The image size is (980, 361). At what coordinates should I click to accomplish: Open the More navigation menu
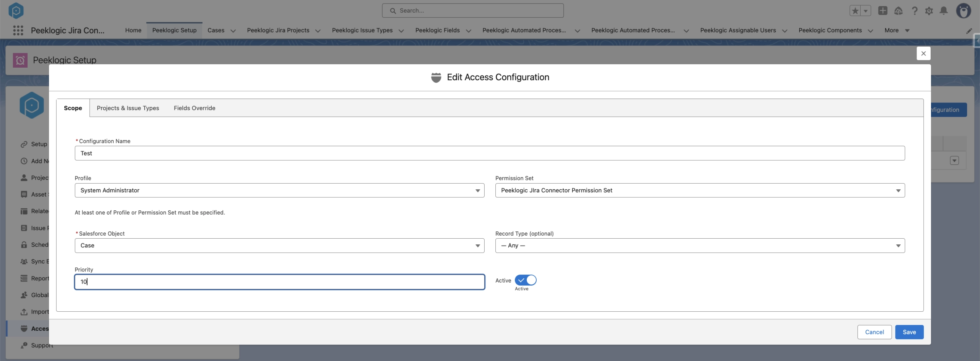pos(897,31)
